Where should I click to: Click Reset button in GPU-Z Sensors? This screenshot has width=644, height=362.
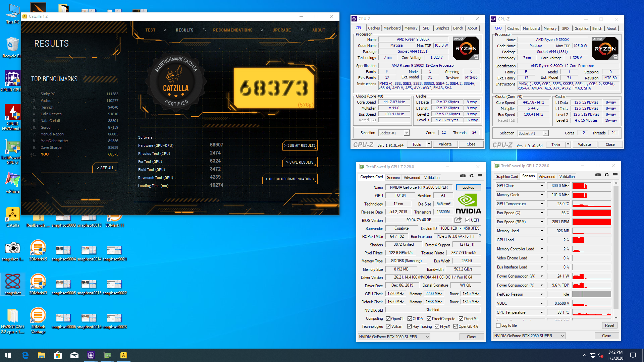[609, 325]
